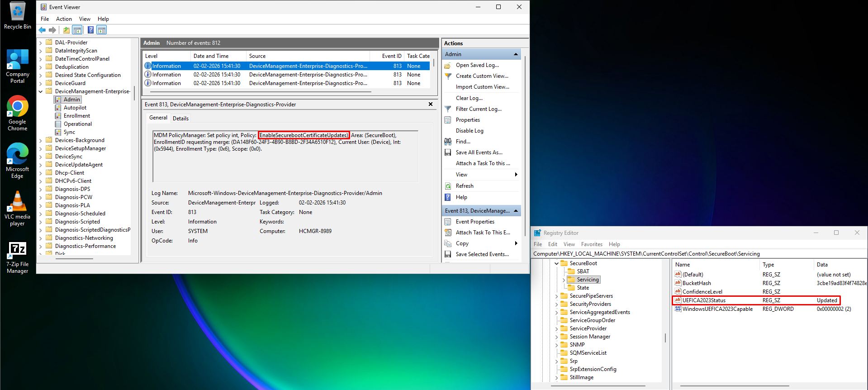Expand the DAL-Provider folder in the tree

pyautogui.click(x=41, y=43)
